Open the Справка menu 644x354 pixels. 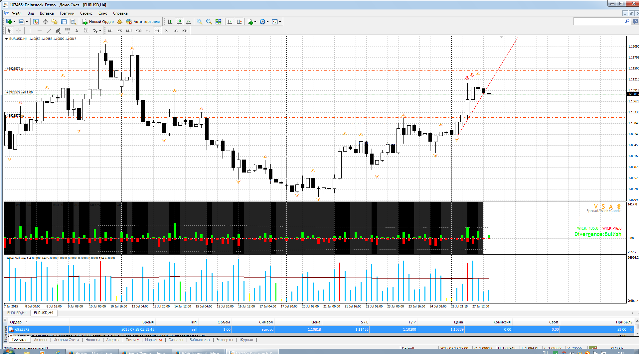[120, 13]
